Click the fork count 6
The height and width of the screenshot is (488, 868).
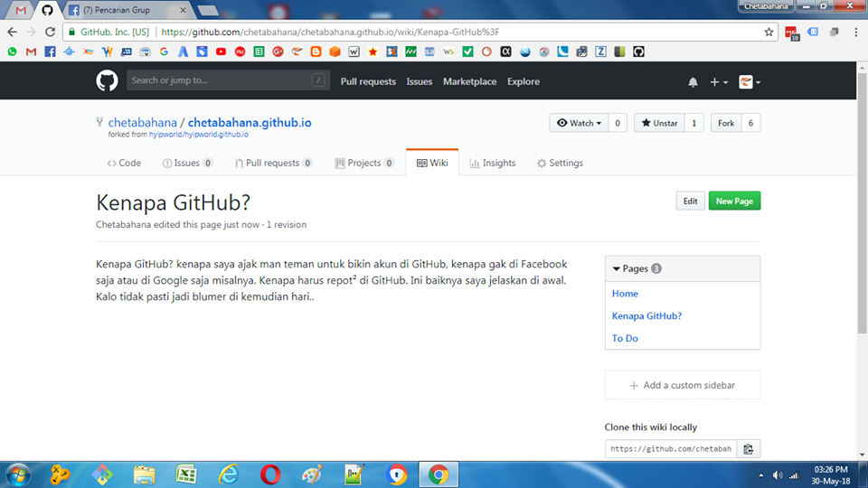pos(750,123)
